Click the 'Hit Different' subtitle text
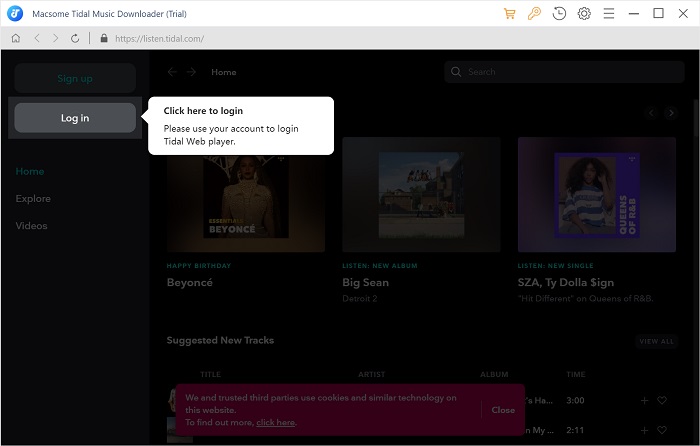The image size is (700, 446). (586, 299)
